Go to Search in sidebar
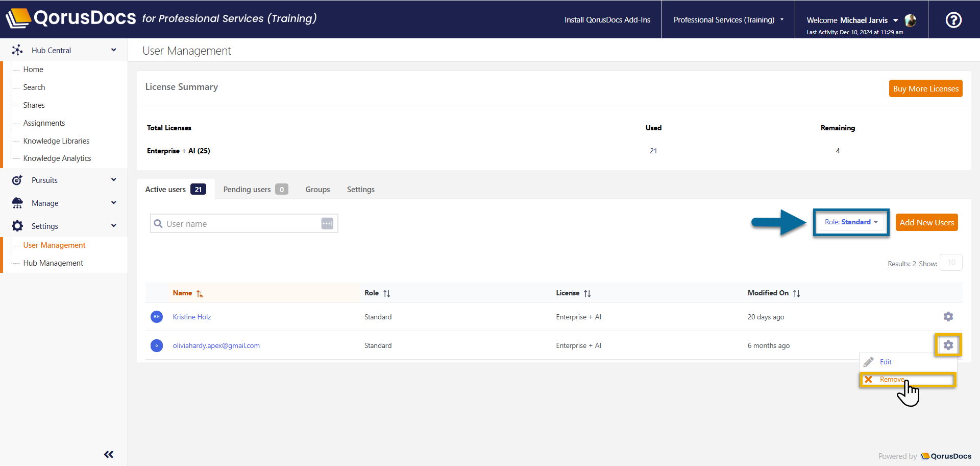 tap(34, 87)
